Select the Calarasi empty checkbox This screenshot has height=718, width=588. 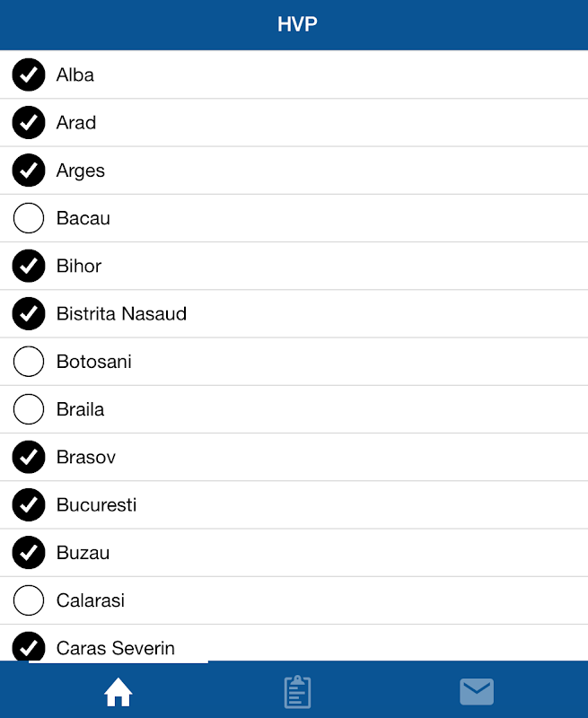coord(29,600)
